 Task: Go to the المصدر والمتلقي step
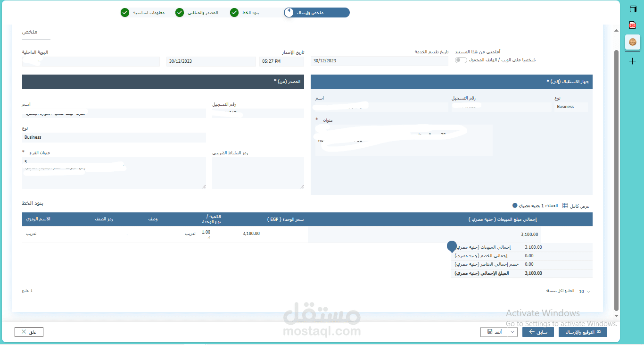coord(203,12)
